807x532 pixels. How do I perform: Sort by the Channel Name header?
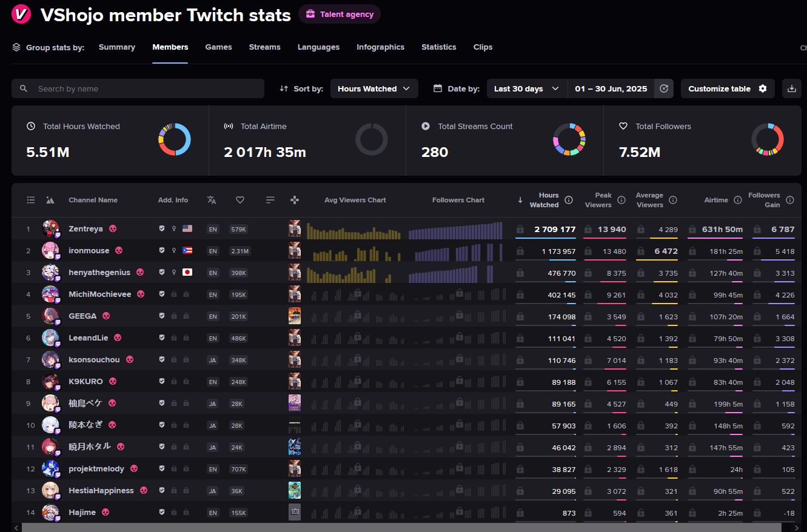pyautogui.click(x=93, y=200)
